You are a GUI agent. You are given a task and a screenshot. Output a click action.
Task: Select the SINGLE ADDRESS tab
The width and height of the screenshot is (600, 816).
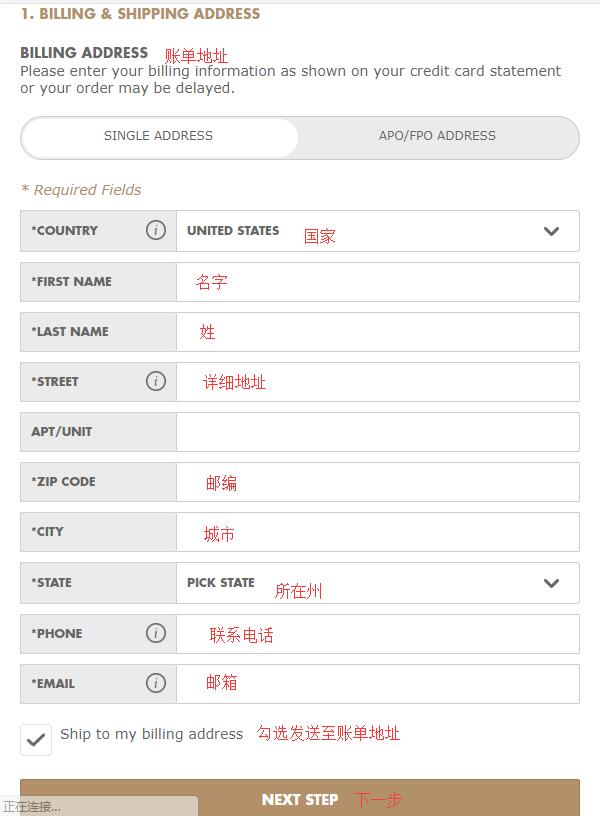click(158, 136)
